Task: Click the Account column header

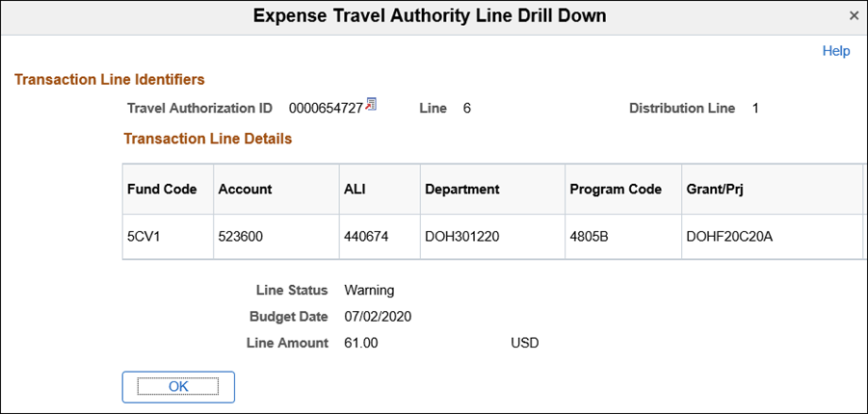Action: tap(245, 190)
